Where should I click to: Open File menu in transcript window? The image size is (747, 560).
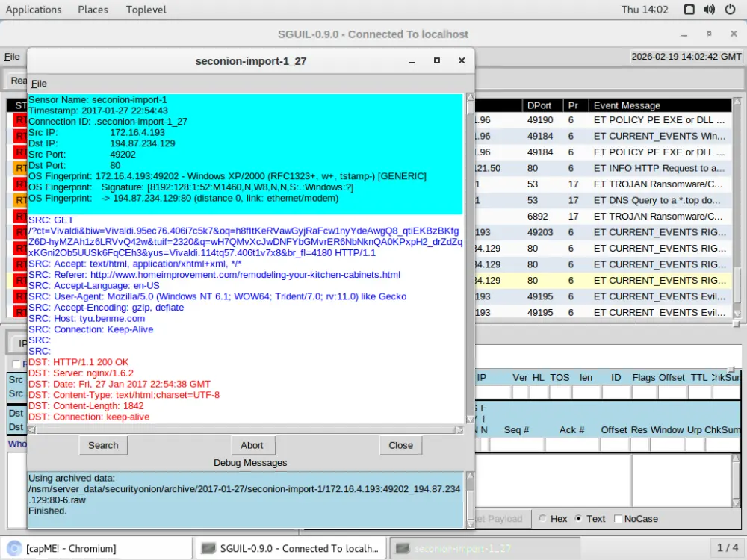pyautogui.click(x=39, y=84)
